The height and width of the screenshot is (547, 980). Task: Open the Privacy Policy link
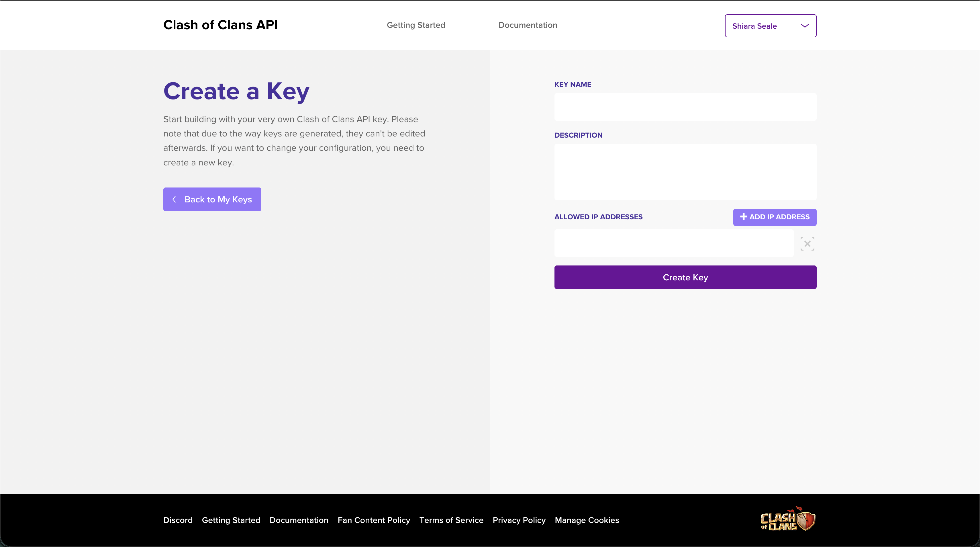click(519, 520)
